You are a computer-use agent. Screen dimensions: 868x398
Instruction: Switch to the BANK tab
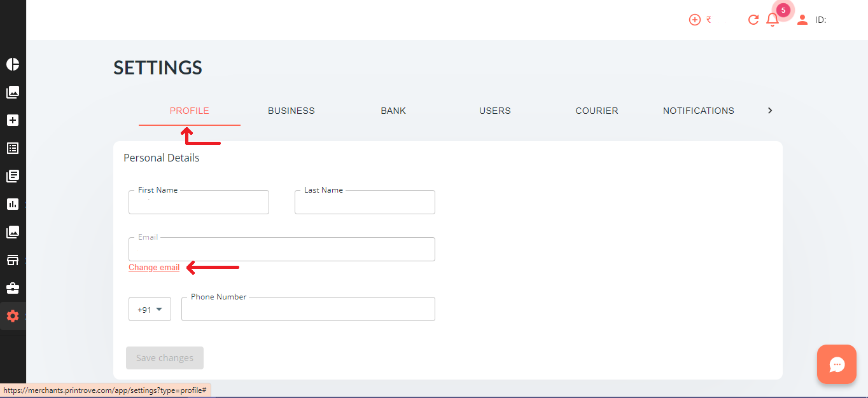393,111
